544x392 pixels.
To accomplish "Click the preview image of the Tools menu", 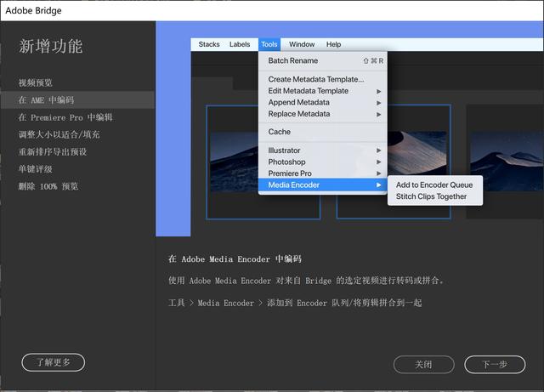I will pos(349,128).
